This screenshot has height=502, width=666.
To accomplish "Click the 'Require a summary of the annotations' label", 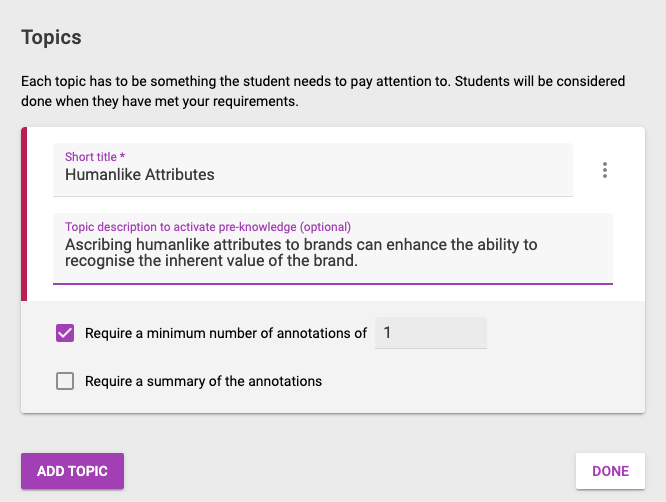I will (203, 381).
